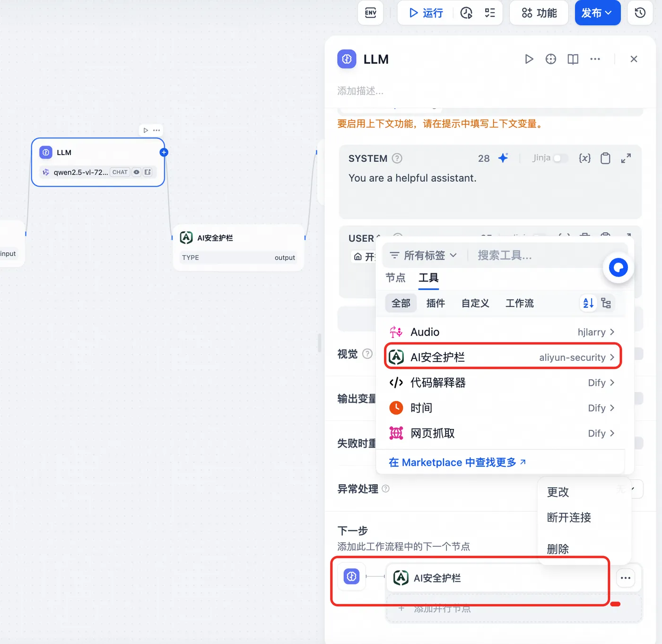Click the LLM icon under 下一步
The width and height of the screenshot is (662, 644).
coord(351,576)
